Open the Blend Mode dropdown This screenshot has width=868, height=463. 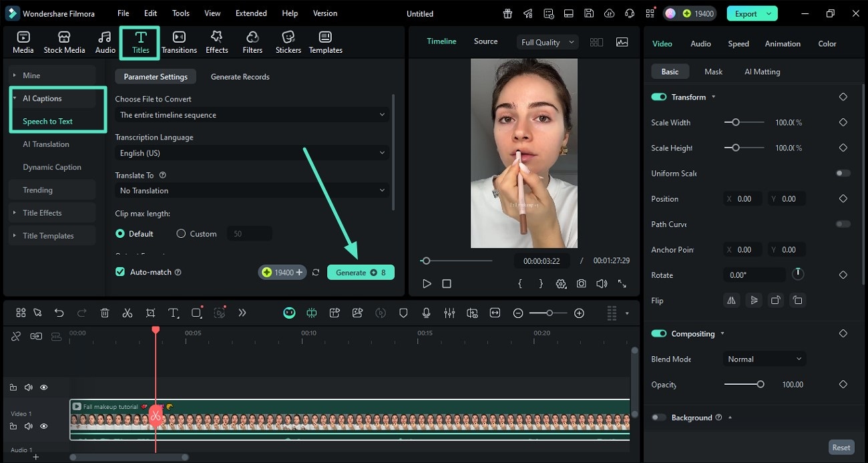click(x=764, y=359)
